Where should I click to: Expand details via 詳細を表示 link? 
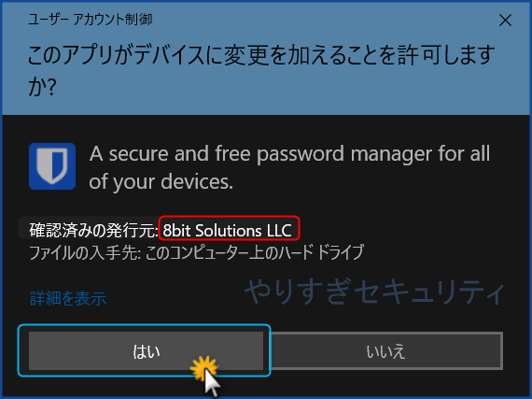68,298
